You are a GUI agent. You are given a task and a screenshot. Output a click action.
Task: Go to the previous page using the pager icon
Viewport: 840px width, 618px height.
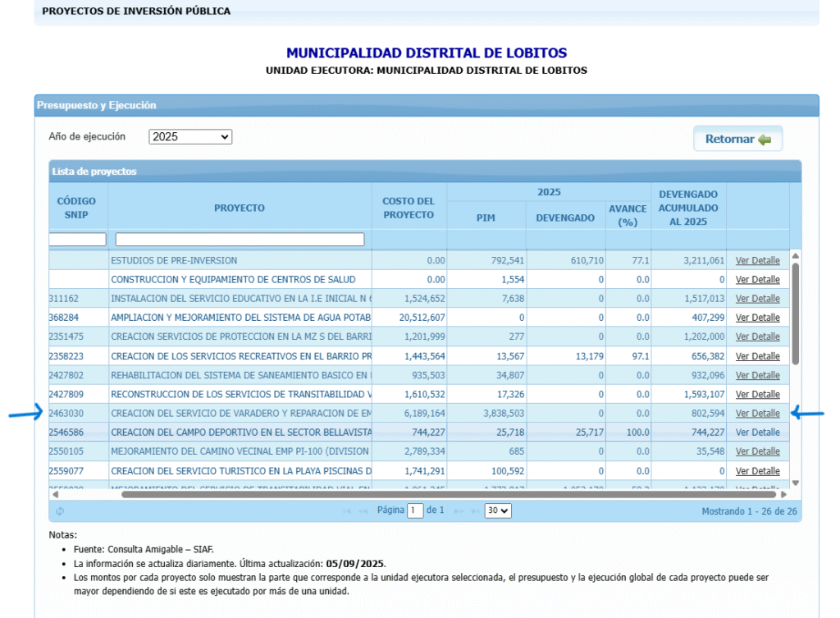(x=363, y=510)
